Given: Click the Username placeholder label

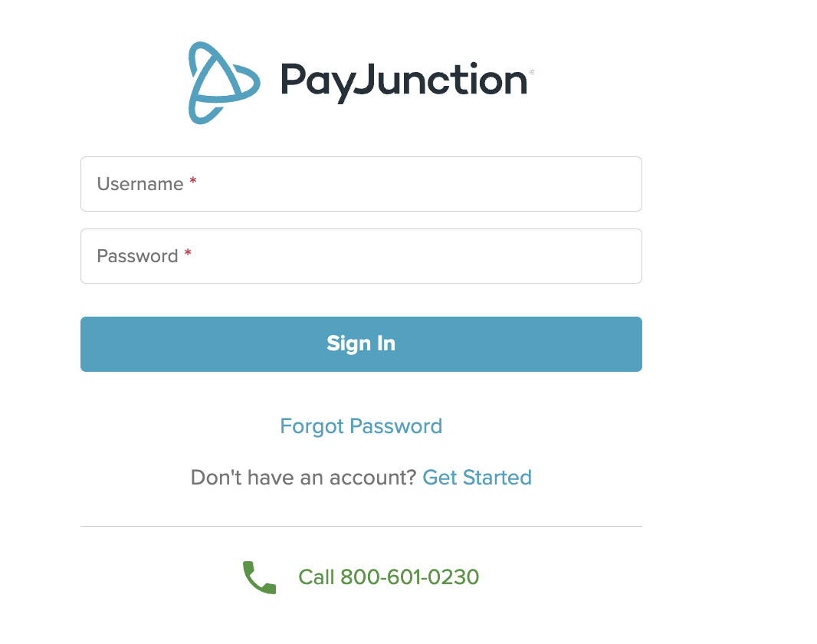Looking at the screenshot, I should coord(140,184).
